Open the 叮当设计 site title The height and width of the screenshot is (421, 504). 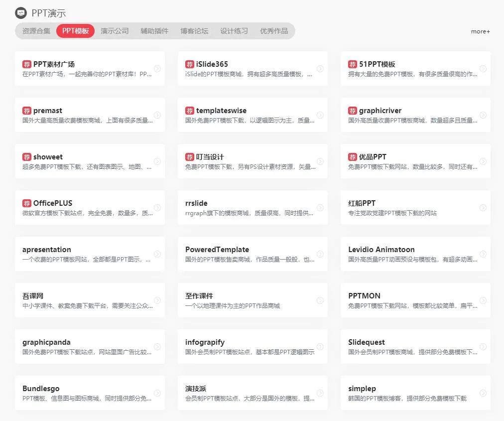coord(210,156)
